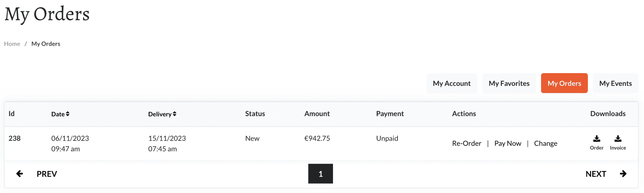Click Re-Order for order 238

pos(466,143)
